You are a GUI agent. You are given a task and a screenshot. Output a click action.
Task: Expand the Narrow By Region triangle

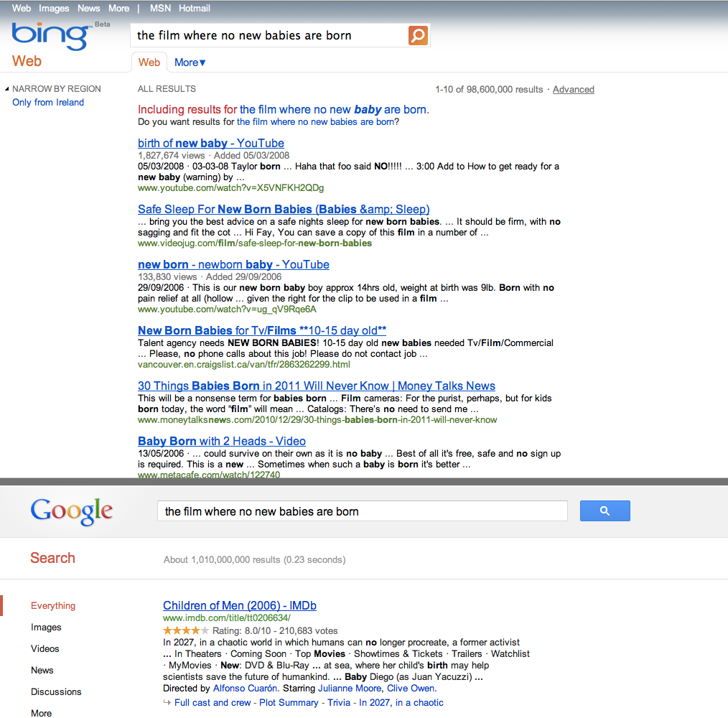pyautogui.click(x=7, y=89)
